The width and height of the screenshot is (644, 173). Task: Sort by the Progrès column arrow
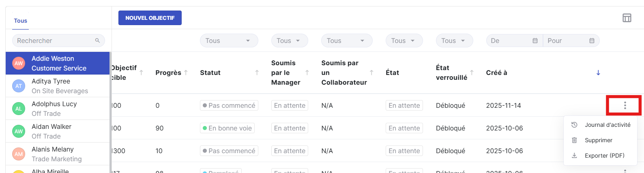pos(186,73)
